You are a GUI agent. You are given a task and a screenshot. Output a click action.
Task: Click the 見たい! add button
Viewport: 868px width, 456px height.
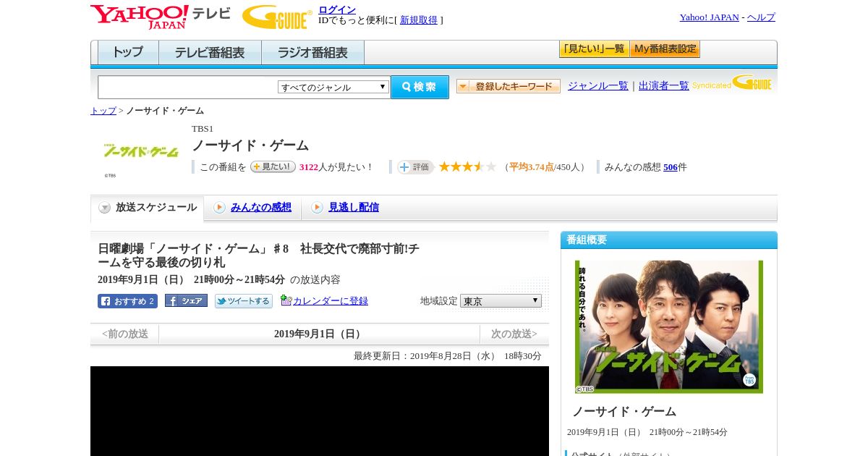coord(273,166)
